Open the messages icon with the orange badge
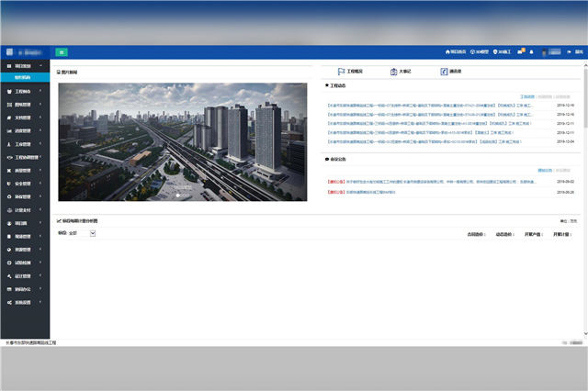The height and width of the screenshot is (391, 588). pyautogui.click(x=520, y=52)
